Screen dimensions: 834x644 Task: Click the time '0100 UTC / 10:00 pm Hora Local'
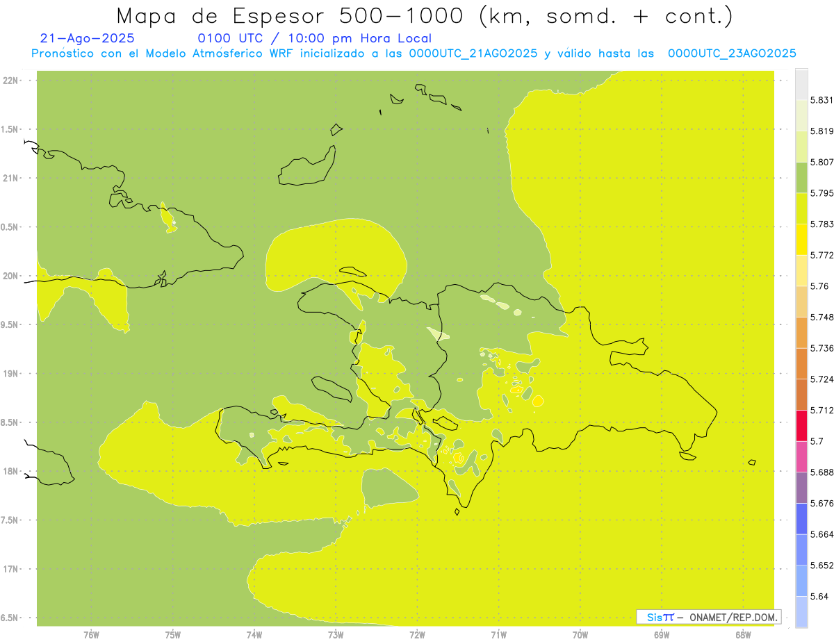[315, 38]
